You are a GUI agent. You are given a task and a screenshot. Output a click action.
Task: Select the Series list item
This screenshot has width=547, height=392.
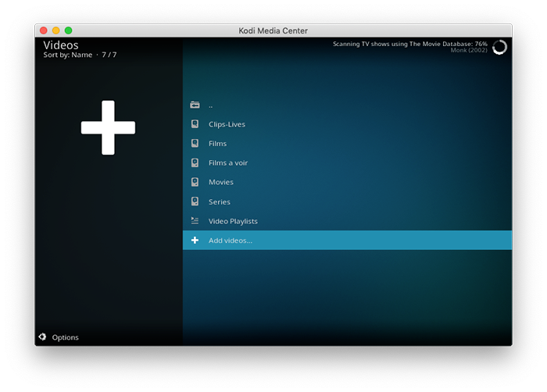pyautogui.click(x=219, y=201)
